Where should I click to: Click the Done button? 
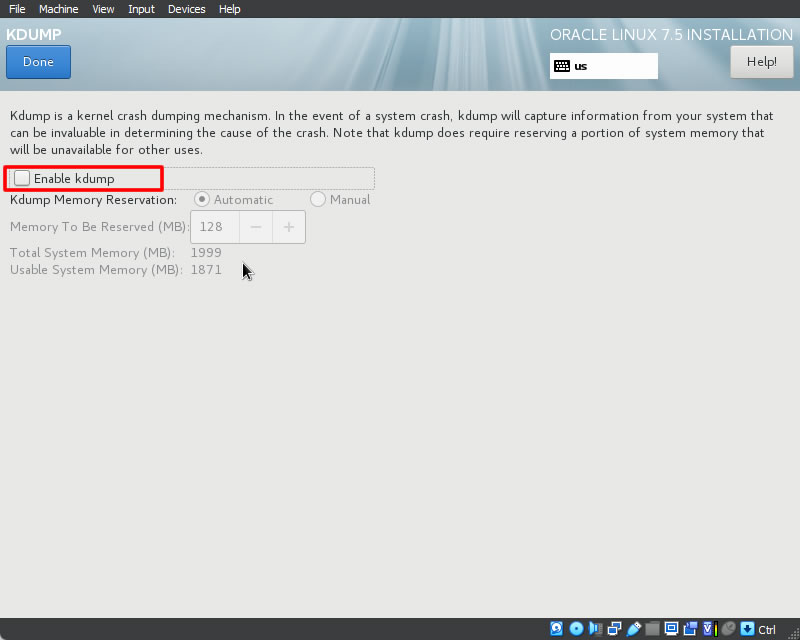click(x=38, y=62)
